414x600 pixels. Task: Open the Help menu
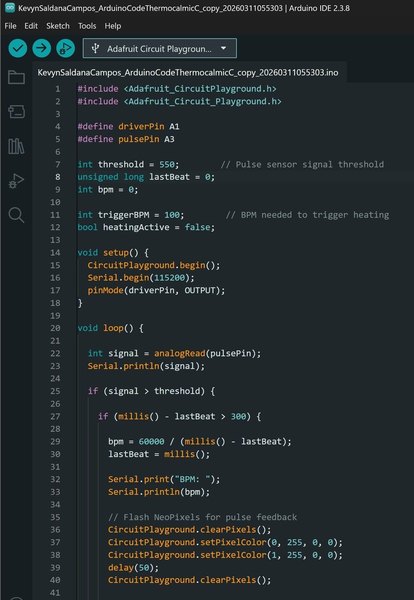tap(113, 26)
